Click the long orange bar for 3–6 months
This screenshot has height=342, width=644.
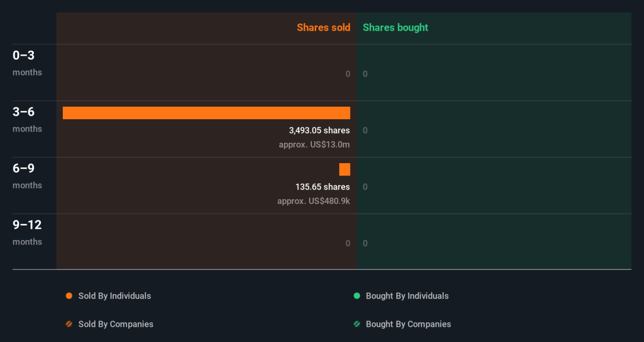[206, 113]
